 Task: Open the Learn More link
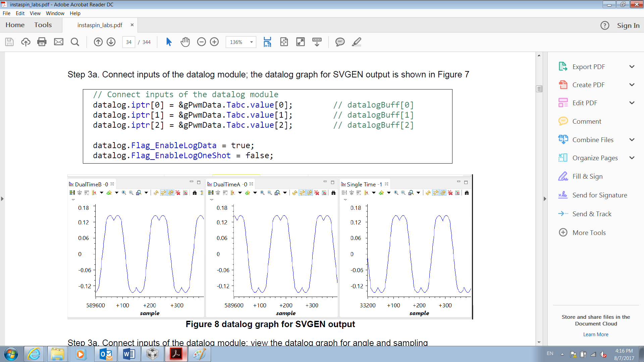tap(596, 334)
